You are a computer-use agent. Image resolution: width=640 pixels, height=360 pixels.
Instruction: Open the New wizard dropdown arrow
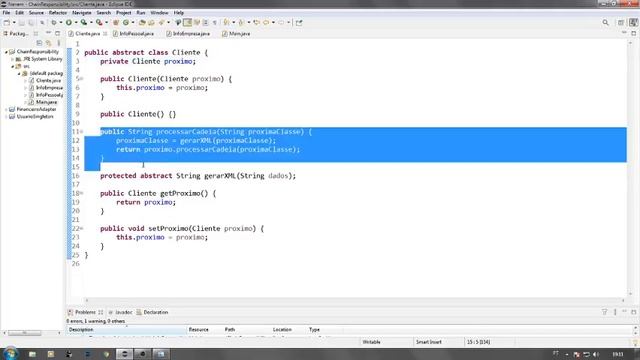tap(14, 22)
